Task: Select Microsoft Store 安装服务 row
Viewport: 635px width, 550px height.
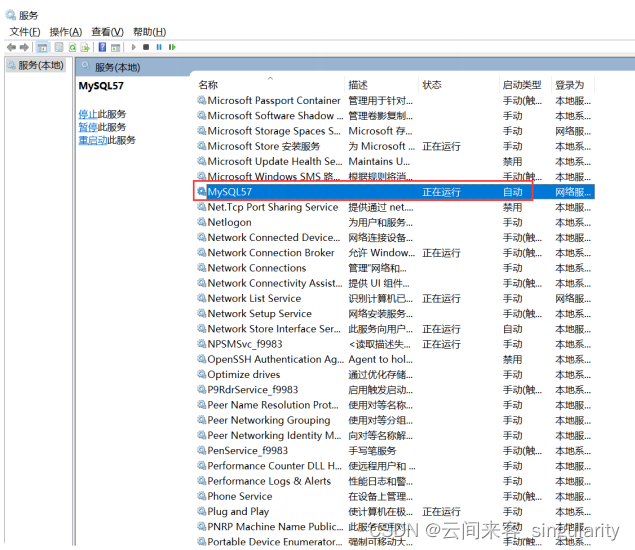Action: 395,146
